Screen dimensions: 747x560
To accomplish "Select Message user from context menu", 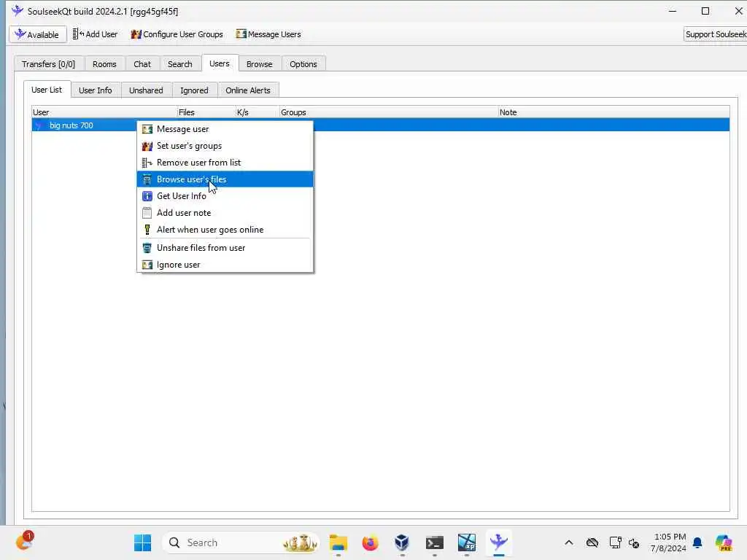I will (225, 129).
